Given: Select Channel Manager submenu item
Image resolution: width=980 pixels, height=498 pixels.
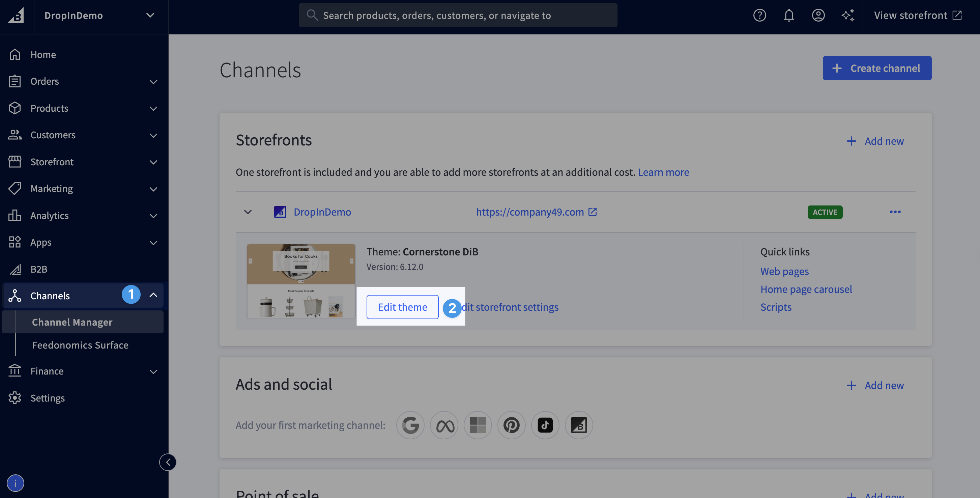Looking at the screenshot, I should 83,322.
